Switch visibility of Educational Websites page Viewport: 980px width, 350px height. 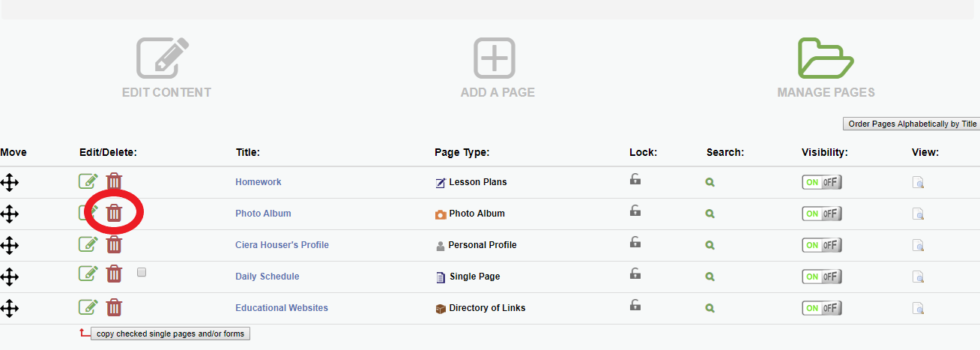click(821, 308)
